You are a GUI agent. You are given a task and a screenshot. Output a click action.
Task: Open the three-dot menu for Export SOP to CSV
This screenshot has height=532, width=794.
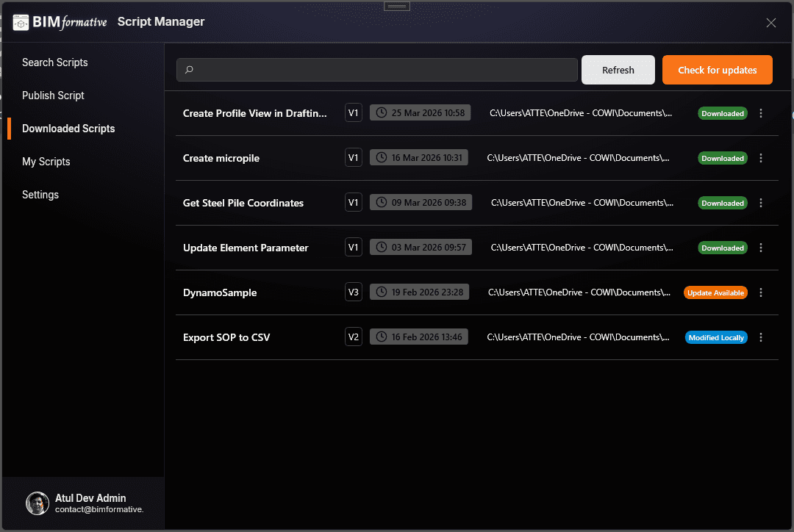tap(761, 337)
